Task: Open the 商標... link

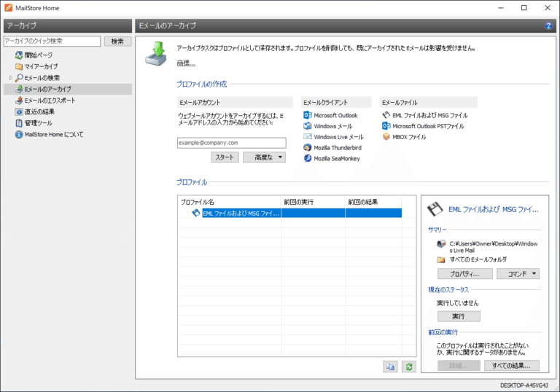Action: (x=186, y=63)
